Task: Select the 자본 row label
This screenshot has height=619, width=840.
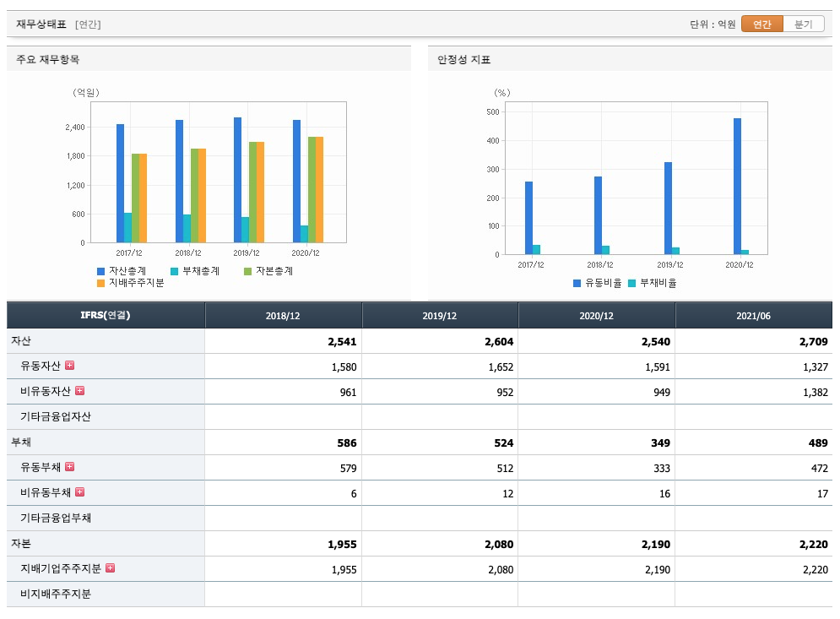Action: point(21,544)
